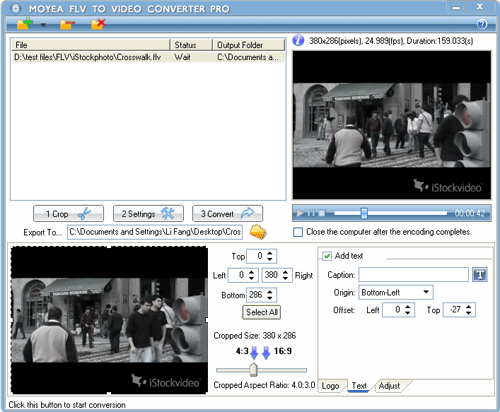Increase the Top crop value

coord(270,253)
